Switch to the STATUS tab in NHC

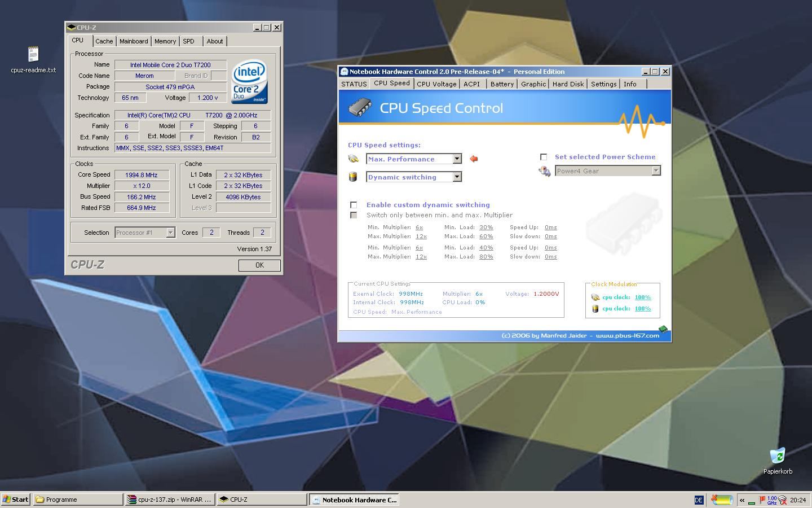tap(354, 84)
